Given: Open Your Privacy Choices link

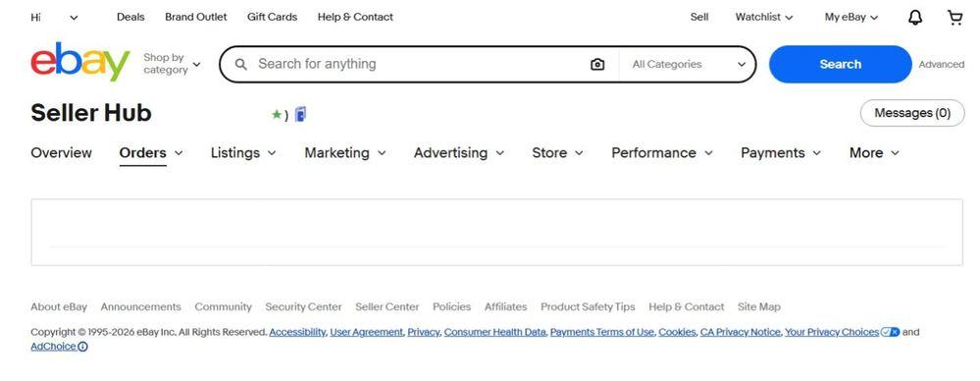Looking at the screenshot, I should 832,332.
